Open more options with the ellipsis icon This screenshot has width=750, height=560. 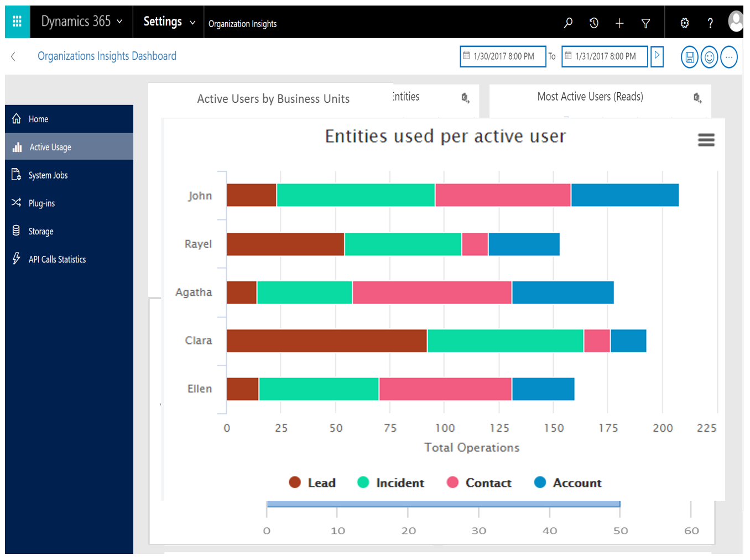point(729,57)
